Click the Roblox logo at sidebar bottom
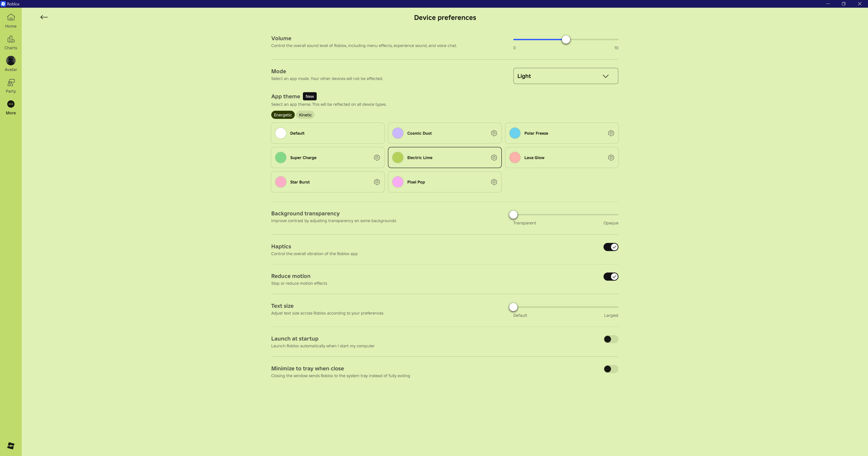The width and height of the screenshot is (868, 456). pyautogui.click(x=11, y=446)
